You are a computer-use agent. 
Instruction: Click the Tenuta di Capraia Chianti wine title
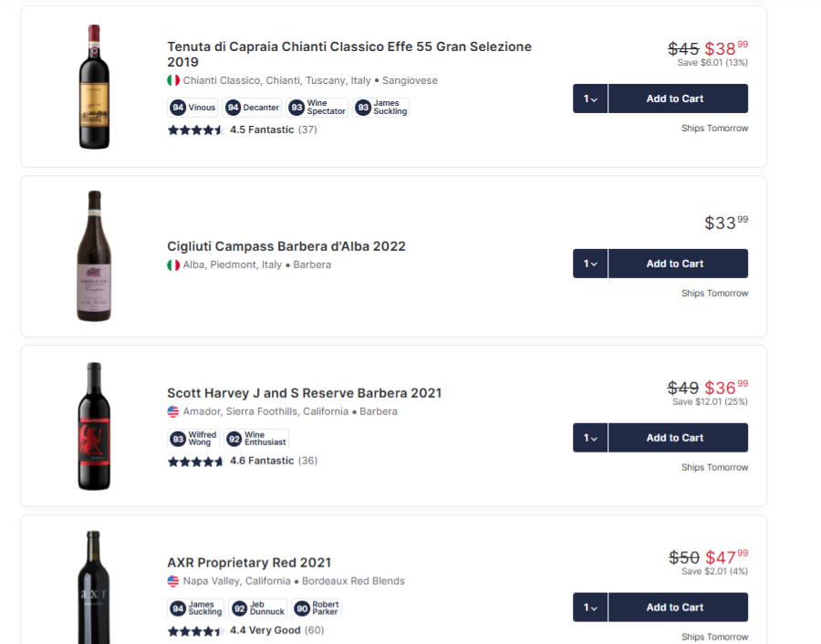[348, 47]
